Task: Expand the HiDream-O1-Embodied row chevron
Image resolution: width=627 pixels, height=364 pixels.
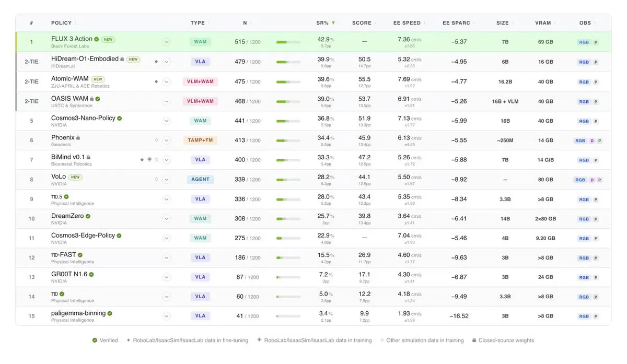Action: pos(167,62)
